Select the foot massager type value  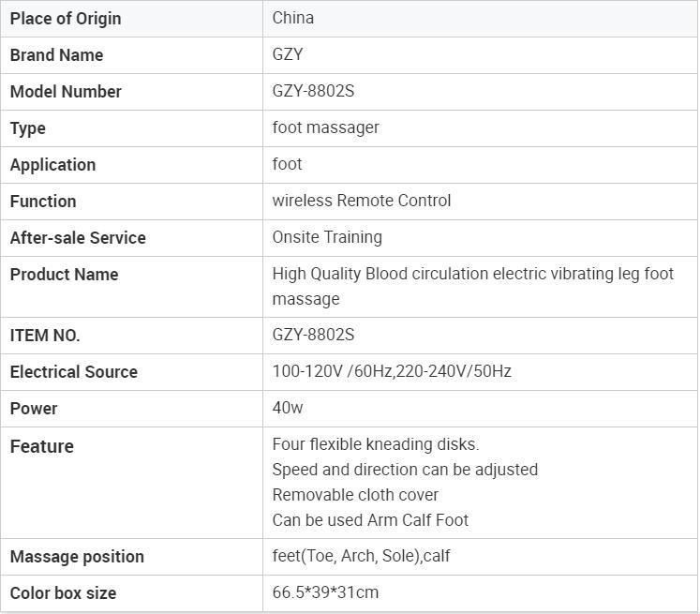click(x=325, y=127)
